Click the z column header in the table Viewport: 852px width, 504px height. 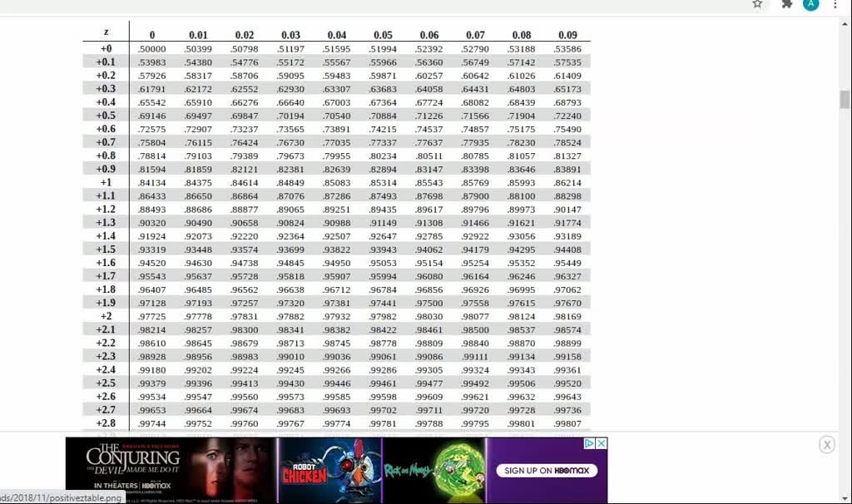[x=106, y=32]
